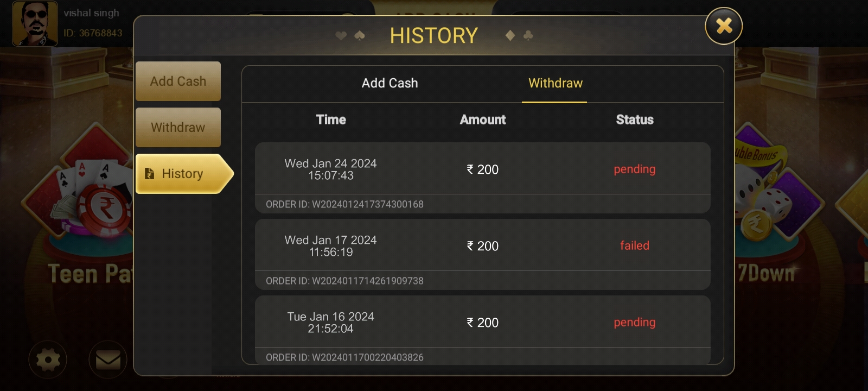
Task: Click the History document icon in sidebar
Action: (x=150, y=174)
